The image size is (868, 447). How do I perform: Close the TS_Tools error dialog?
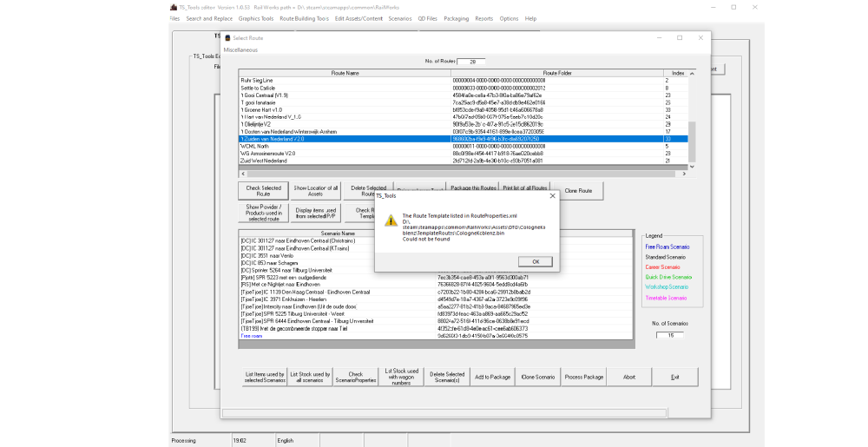coord(552,196)
